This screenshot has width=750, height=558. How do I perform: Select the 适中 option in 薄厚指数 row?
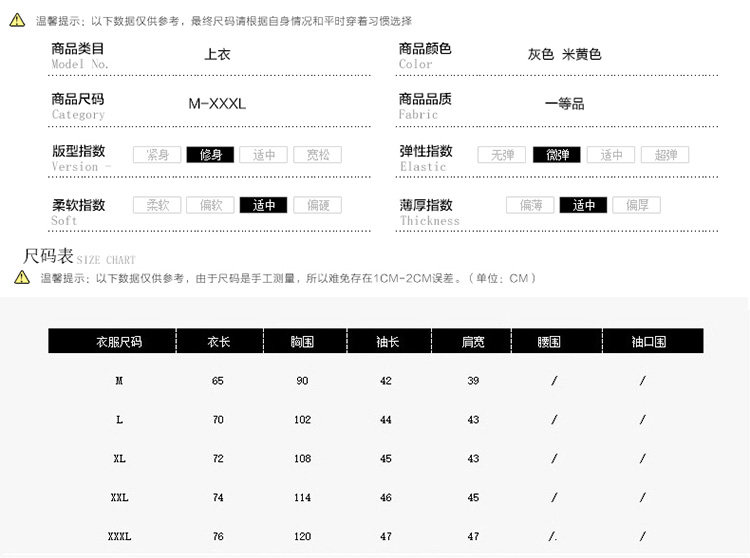click(x=584, y=205)
